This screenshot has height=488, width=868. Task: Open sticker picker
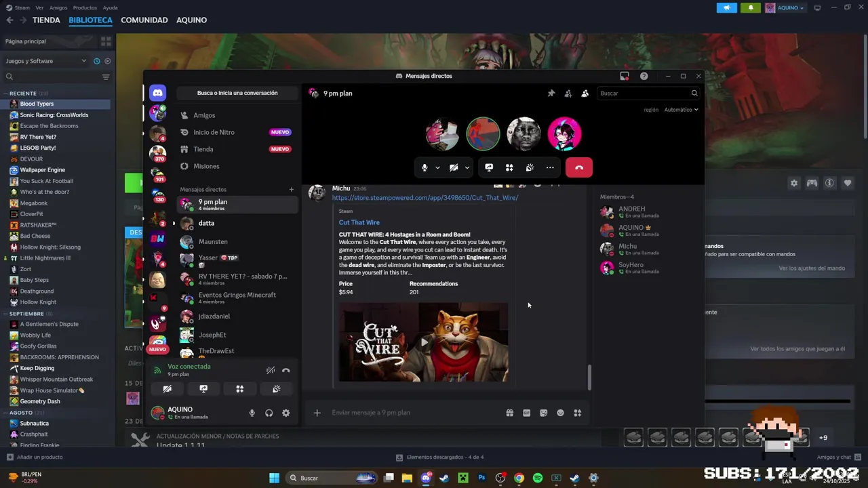(543, 413)
